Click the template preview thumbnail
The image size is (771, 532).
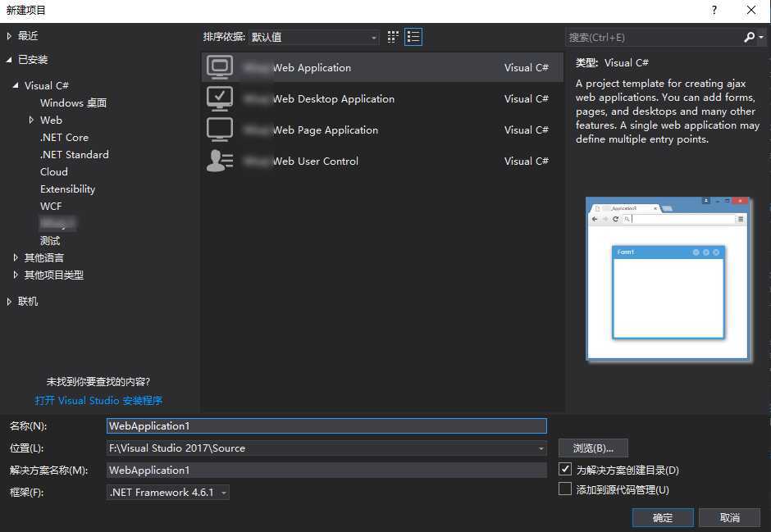click(x=668, y=279)
